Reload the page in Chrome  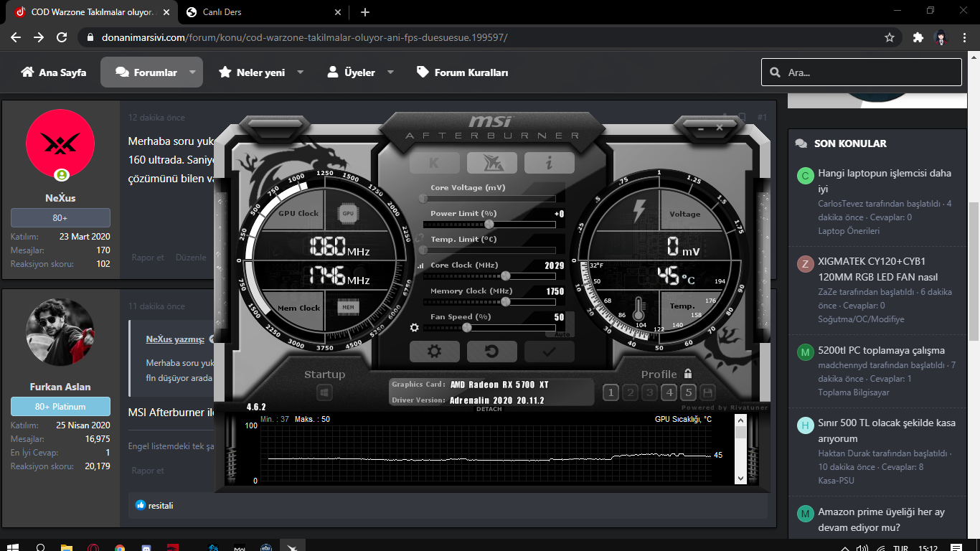pos(62,37)
